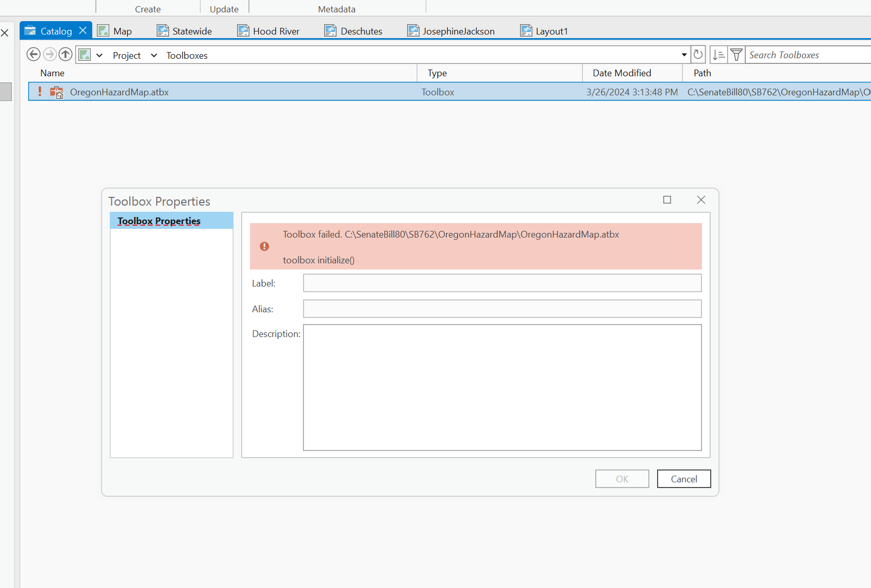Click inside the Label input field

[x=502, y=283]
